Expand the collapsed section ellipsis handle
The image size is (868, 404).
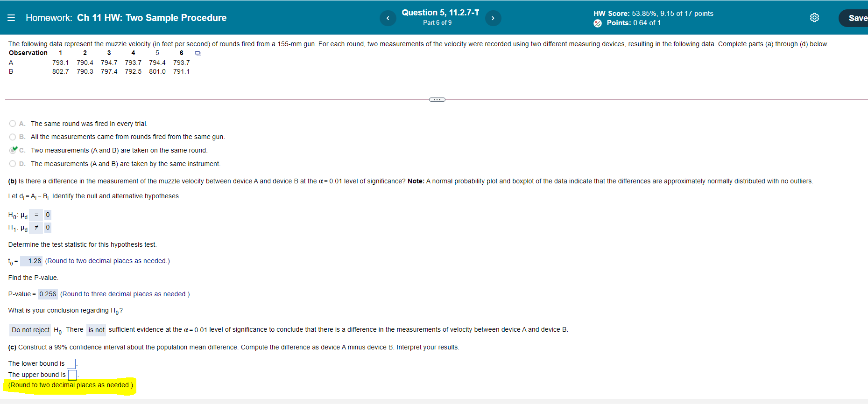[437, 99]
